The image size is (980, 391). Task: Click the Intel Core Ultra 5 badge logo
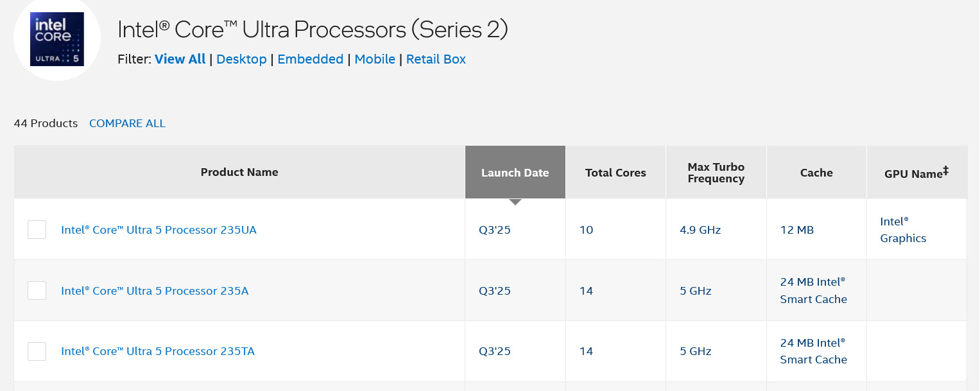[57, 39]
